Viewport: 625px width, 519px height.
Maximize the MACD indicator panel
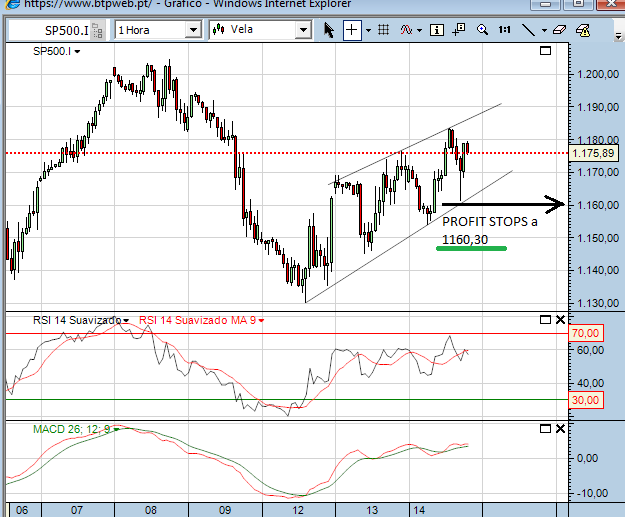(545, 429)
